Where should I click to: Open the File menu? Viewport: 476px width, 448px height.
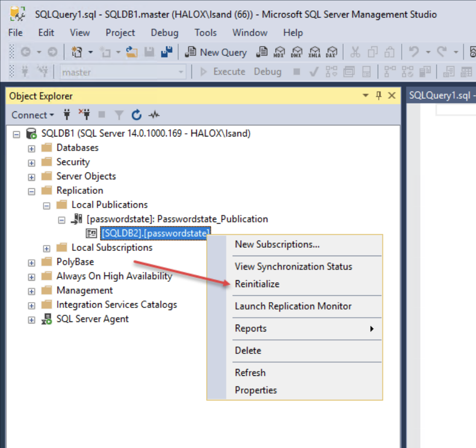point(16,32)
